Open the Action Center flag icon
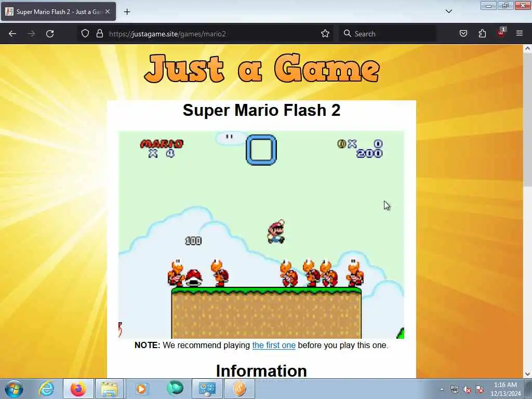532x399 pixels. (x=480, y=390)
